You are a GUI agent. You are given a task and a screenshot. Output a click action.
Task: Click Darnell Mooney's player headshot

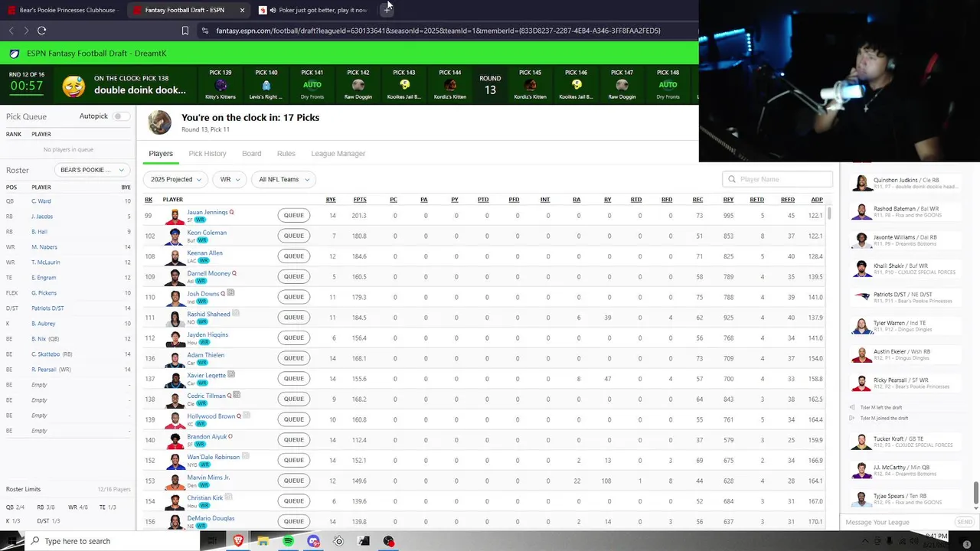[x=175, y=276]
